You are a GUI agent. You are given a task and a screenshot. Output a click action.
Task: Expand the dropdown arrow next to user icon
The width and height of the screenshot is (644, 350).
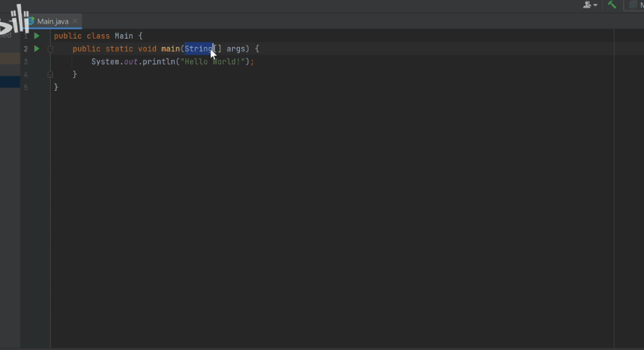[x=596, y=5]
